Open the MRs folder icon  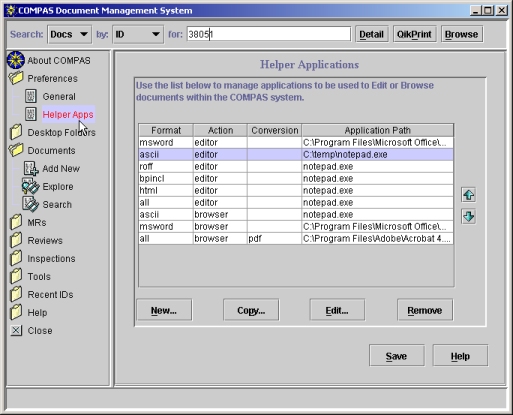point(16,222)
